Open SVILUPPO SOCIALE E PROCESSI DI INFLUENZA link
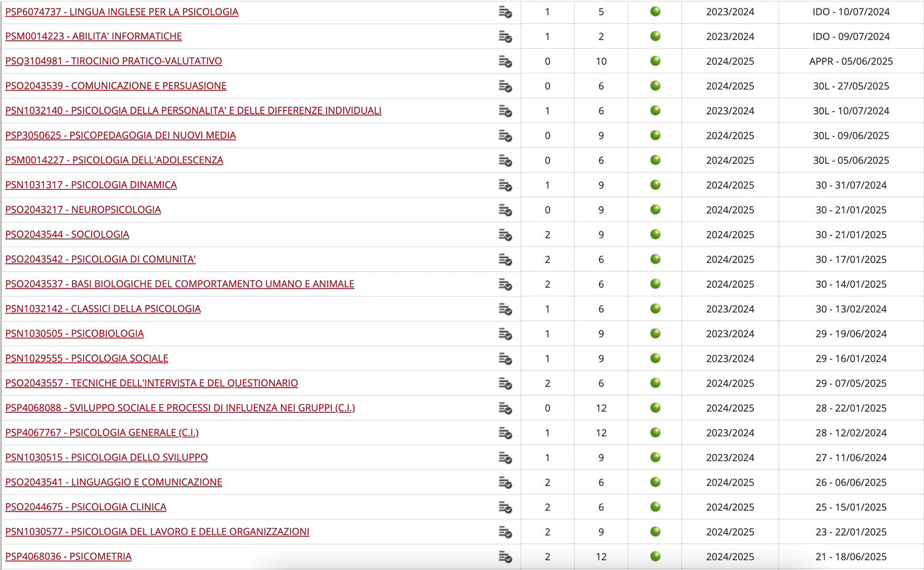 click(180, 408)
